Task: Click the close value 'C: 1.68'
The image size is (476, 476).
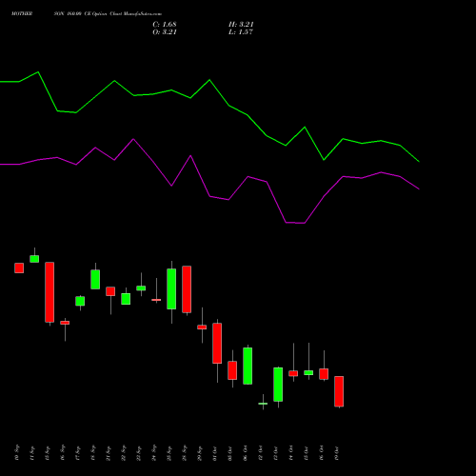Action: (165, 25)
